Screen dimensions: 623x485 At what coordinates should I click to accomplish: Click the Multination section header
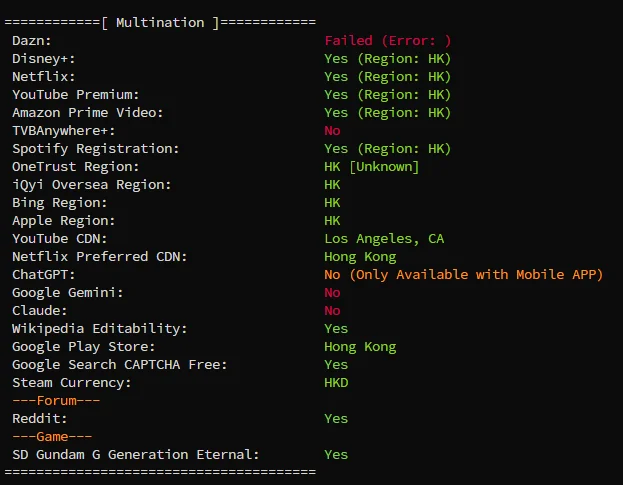160,23
